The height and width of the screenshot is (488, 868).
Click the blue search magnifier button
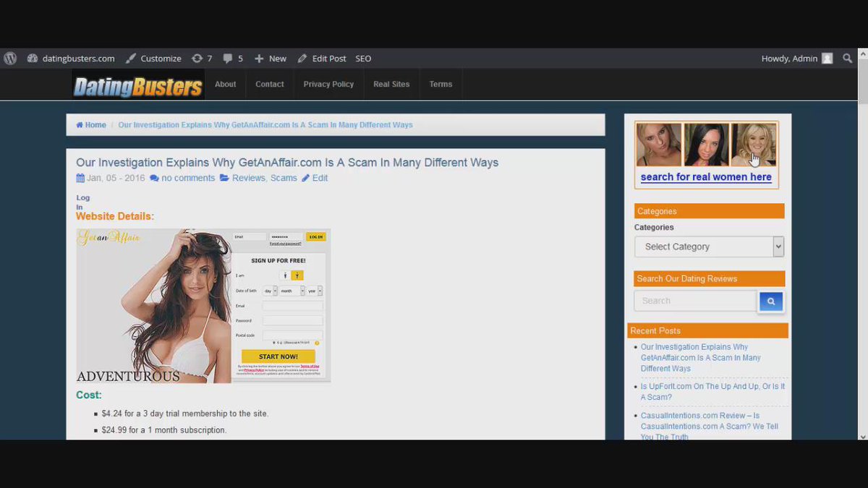click(771, 301)
